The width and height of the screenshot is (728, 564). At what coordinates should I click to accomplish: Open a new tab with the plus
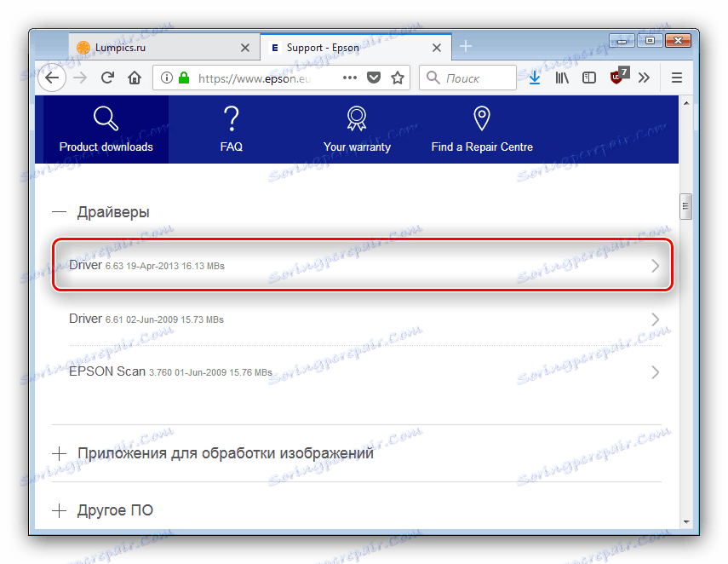(466, 46)
